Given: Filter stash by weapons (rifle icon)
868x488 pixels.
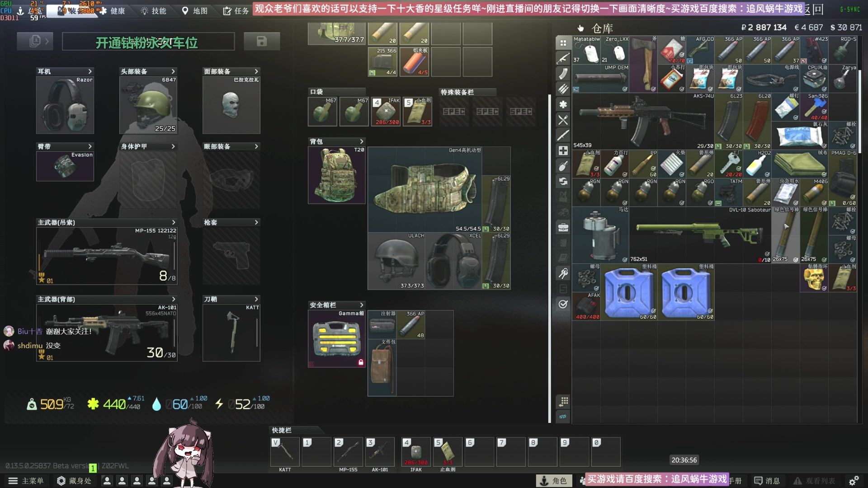Looking at the screenshot, I should [x=563, y=58].
